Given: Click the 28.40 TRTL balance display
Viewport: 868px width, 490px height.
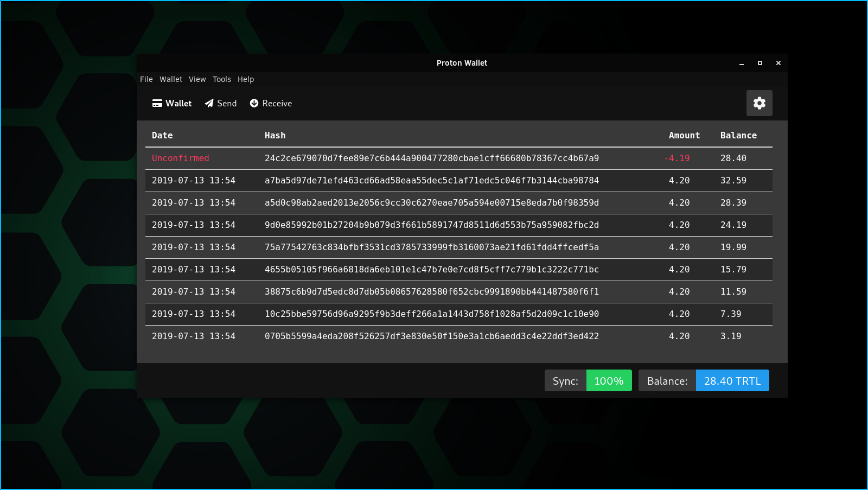Looking at the screenshot, I should (732, 380).
